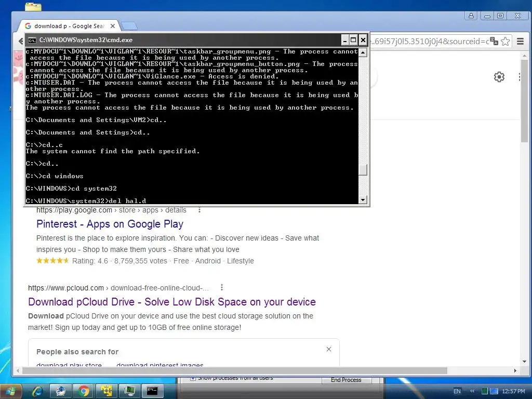Image resolution: width=532 pixels, height=399 pixels.
Task: Open the Chrome user profile button
Action: click(471, 16)
